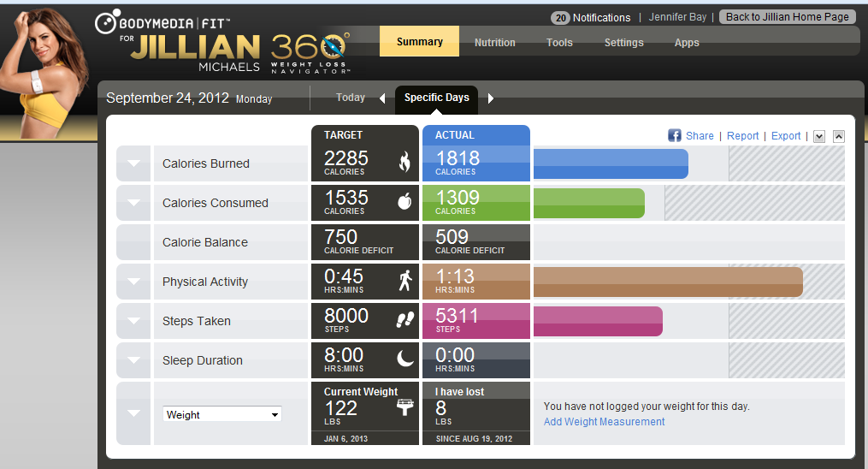
Task: Click the Jennifer Bay user name
Action: [x=677, y=17]
